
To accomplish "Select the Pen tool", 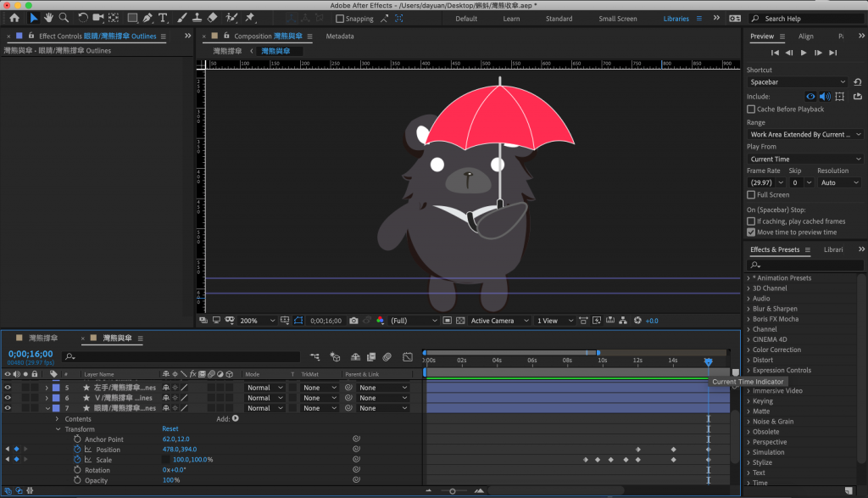I will 147,18.
